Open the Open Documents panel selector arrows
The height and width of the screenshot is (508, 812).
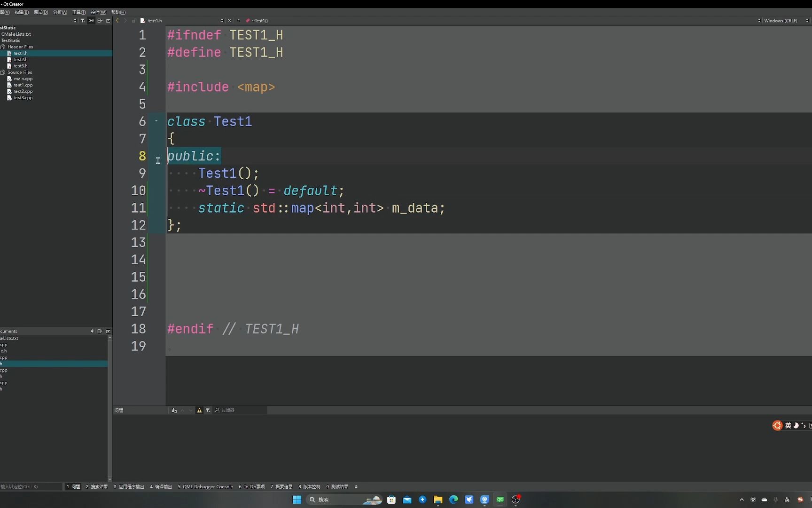click(92, 331)
